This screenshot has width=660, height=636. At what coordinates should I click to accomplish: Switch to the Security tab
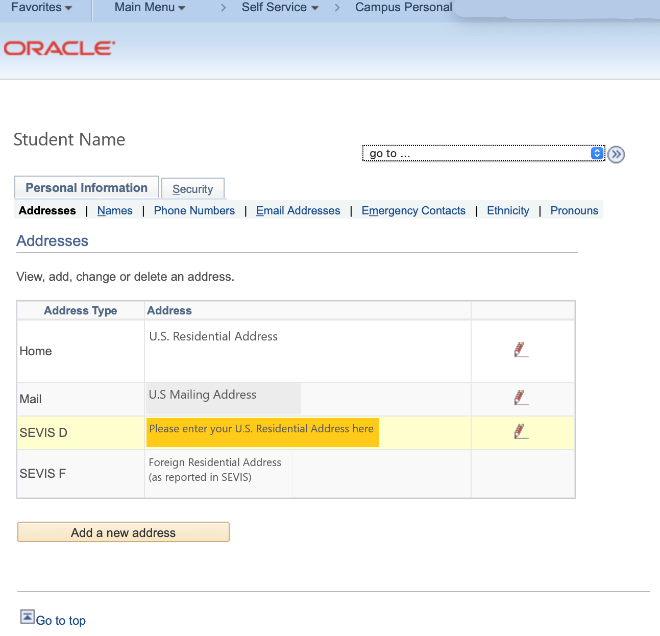tap(193, 189)
